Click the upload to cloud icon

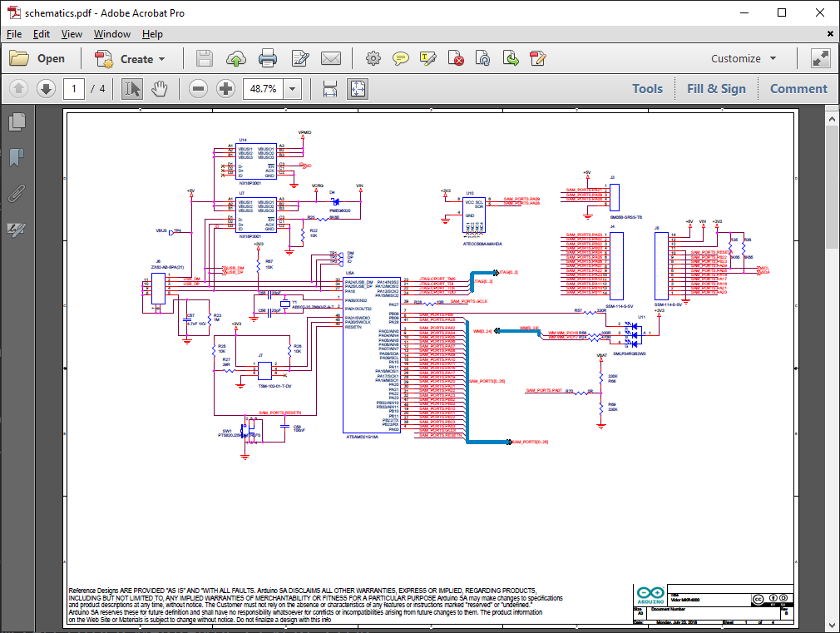pos(235,58)
